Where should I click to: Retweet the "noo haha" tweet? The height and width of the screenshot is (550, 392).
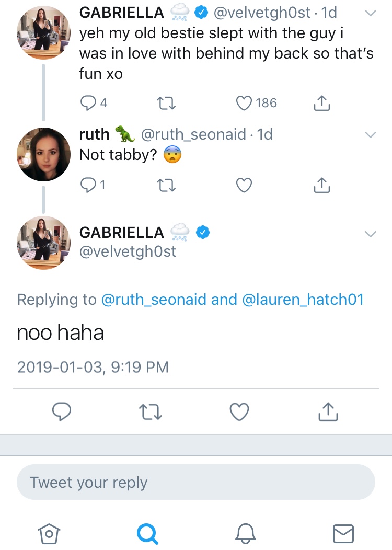(x=151, y=412)
